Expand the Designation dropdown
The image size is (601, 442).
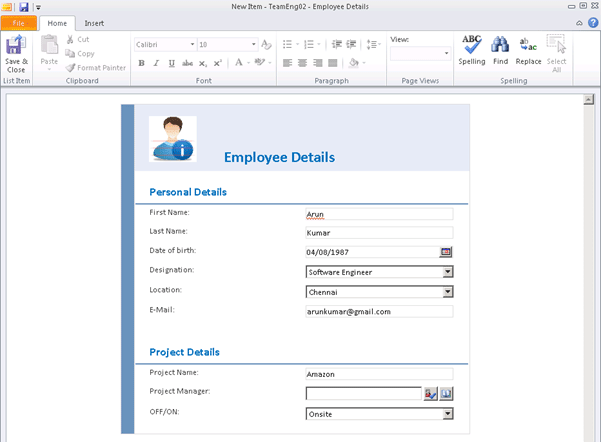(447, 272)
